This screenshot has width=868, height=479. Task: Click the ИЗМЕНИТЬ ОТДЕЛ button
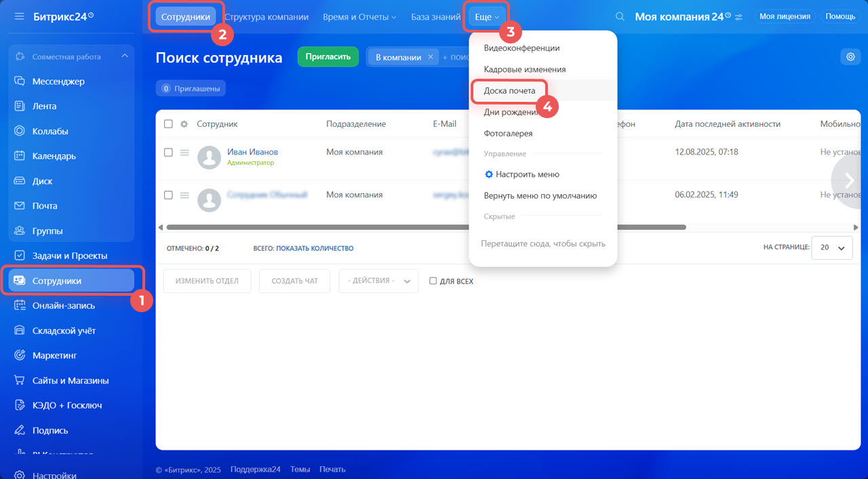tap(207, 281)
